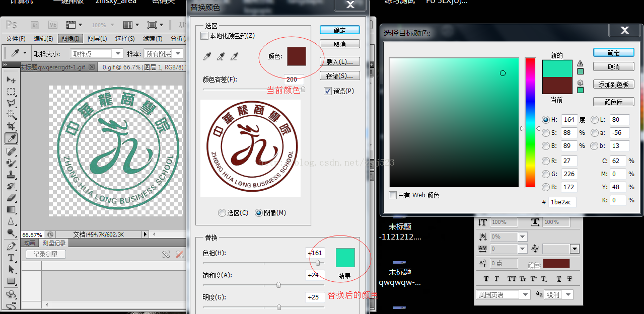Select the Crop tool
The width and height of the screenshot is (644, 314).
click(x=11, y=126)
